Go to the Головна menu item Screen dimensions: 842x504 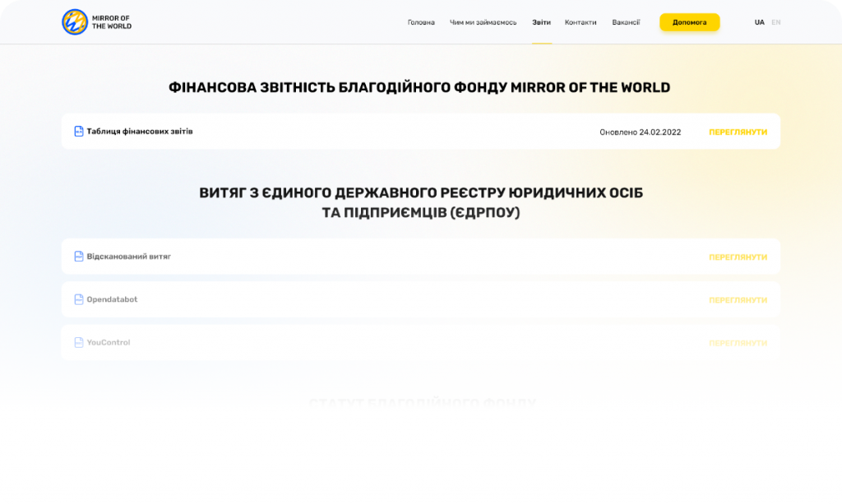point(421,22)
